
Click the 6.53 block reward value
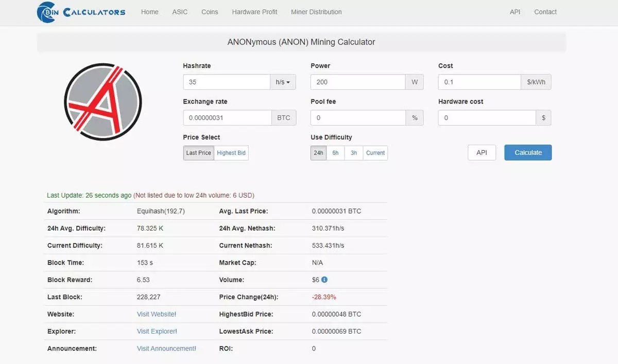143,280
